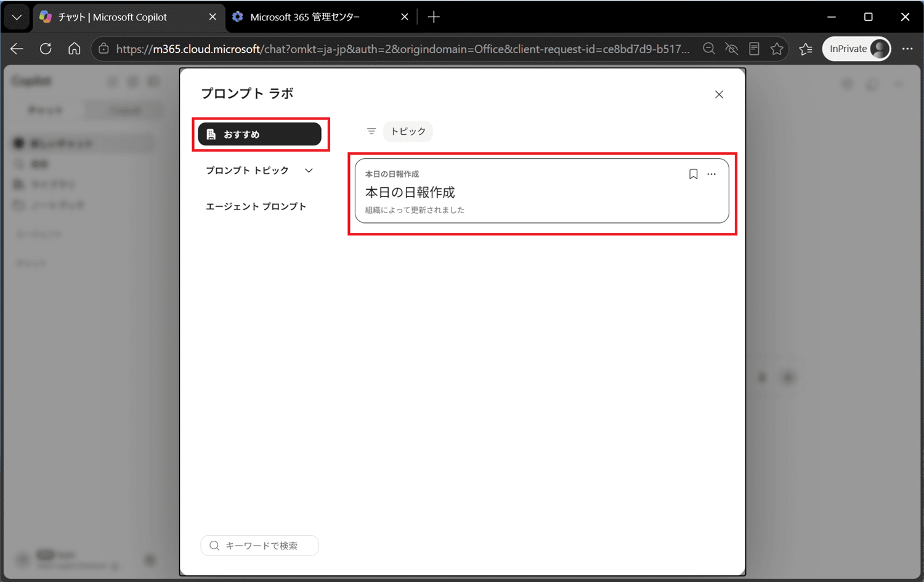Refresh the current page
Image resolution: width=924 pixels, height=582 pixels.
click(46, 49)
